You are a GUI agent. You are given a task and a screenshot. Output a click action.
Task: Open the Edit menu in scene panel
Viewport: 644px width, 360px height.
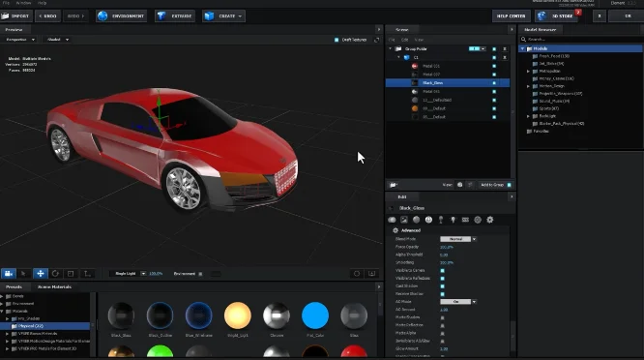tap(404, 40)
